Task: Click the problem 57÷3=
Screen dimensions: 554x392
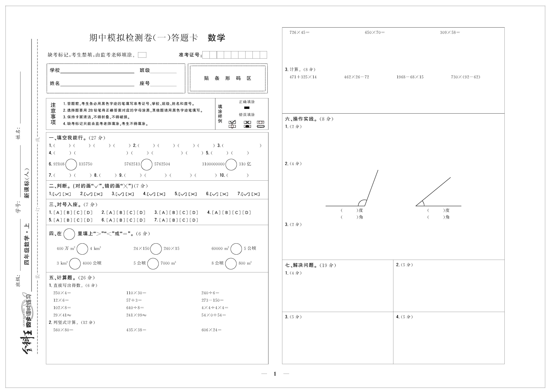Action: (x=134, y=300)
